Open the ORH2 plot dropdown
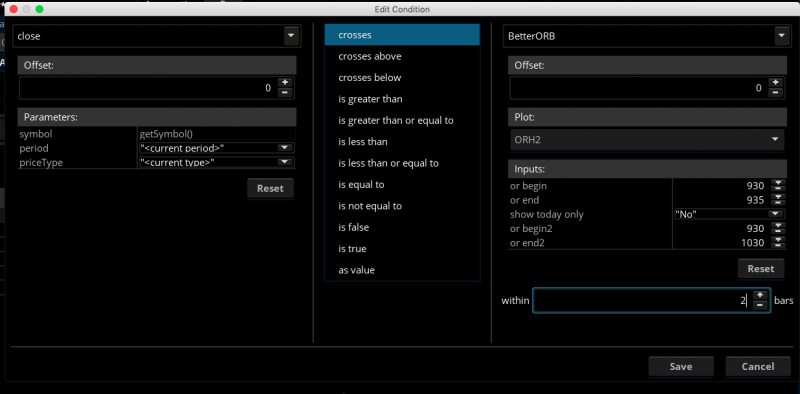The width and height of the screenshot is (800, 394). (647, 139)
